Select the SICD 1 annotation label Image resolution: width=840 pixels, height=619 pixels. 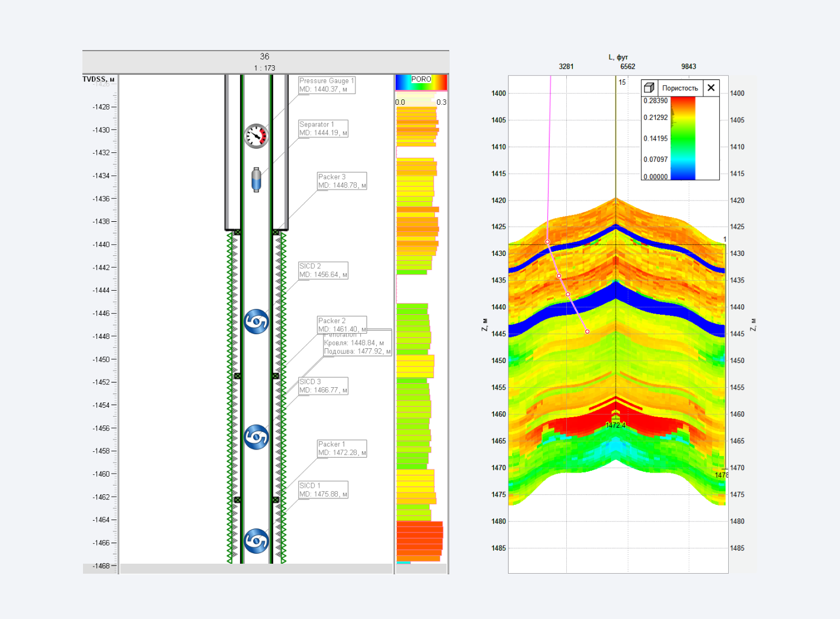coord(323,490)
